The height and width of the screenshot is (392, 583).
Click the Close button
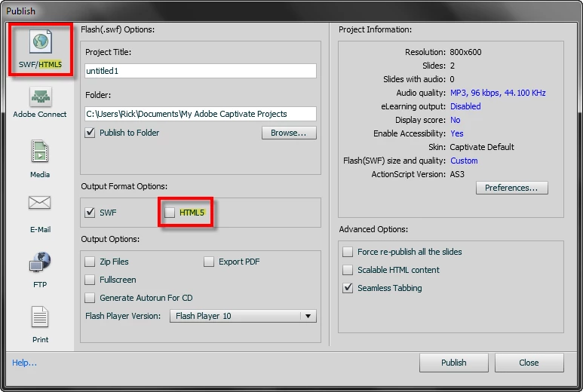pyautogui.click(x=529, y=363)
